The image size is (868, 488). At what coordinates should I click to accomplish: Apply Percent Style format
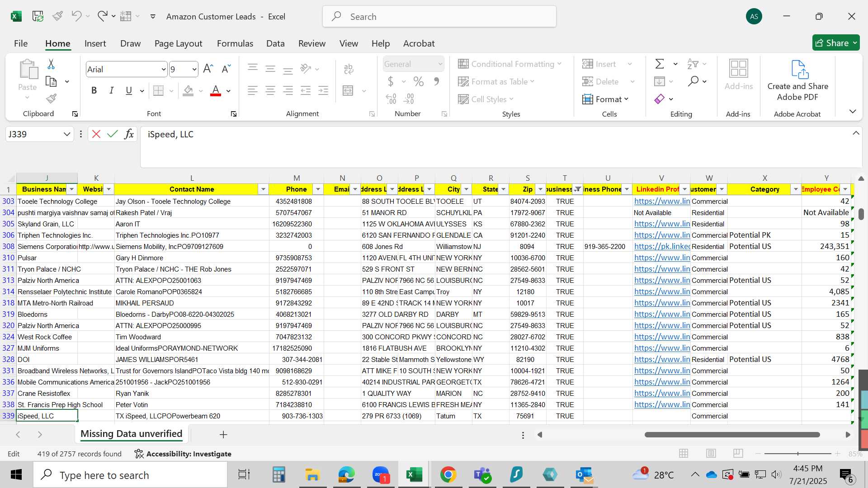tap(419, 81)
